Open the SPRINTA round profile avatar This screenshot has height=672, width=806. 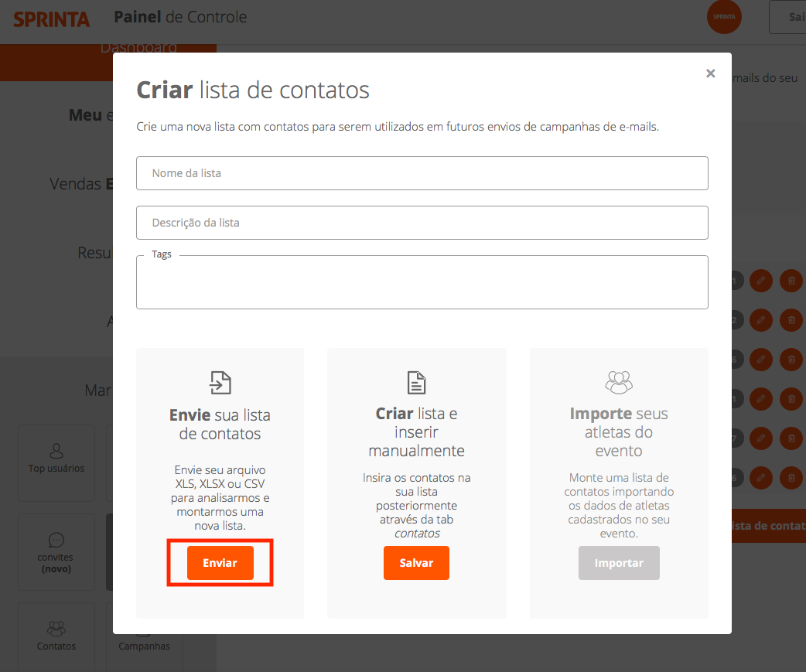pyautogui.click(x=724, y=17)
